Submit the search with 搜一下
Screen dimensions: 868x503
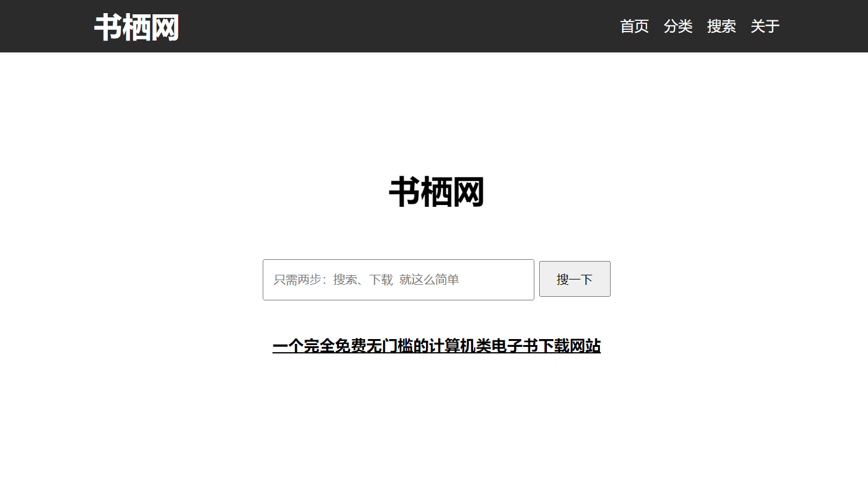pos(574,279)
